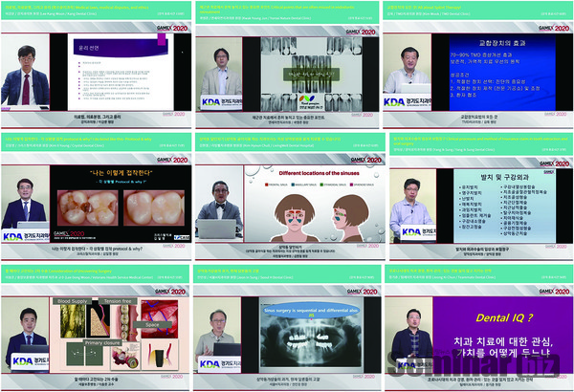Open the "Different locations of the sinuses" video
The width and height of the screenshot is (574, 392).
pyautogui.click(x=287, y=196)
